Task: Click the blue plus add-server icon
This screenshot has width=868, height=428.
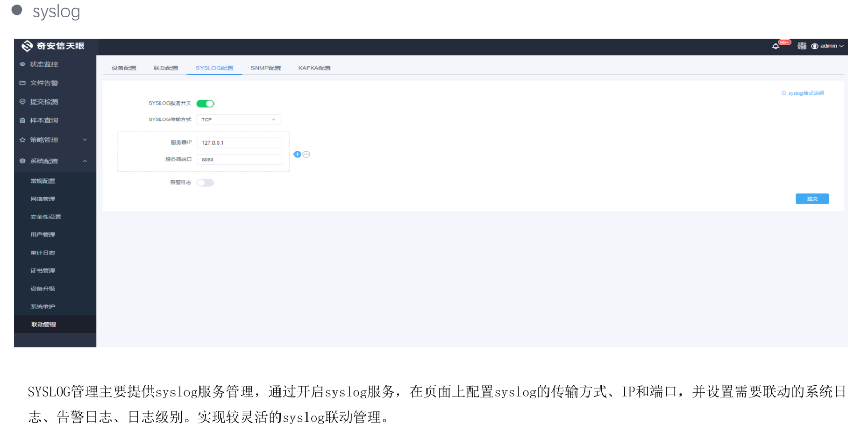Action: coord(297,154)
